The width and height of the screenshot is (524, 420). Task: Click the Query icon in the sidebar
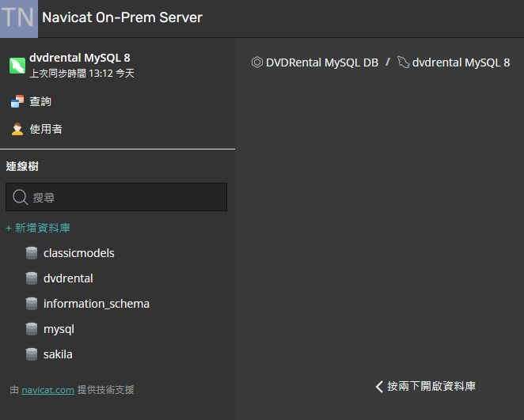click(17, 101)
